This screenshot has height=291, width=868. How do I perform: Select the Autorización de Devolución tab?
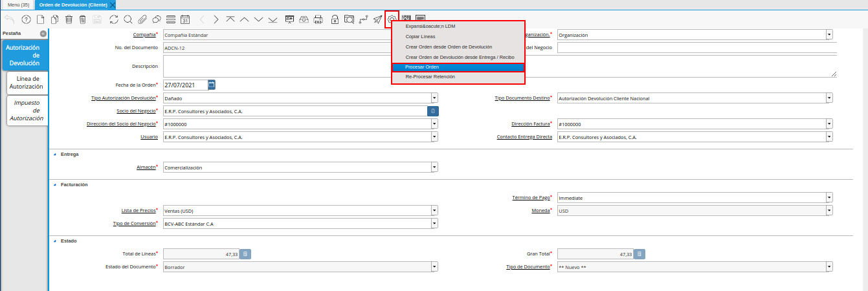[25, 56]
